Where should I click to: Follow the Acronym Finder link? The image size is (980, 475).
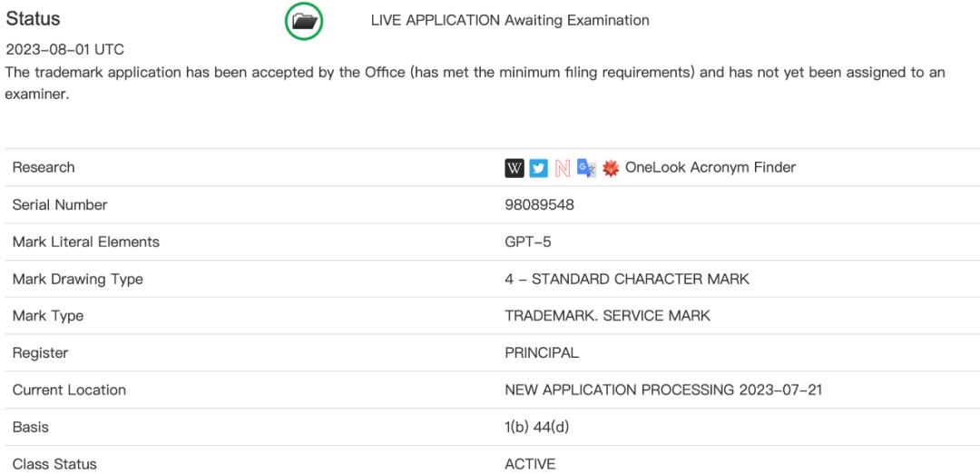(743, 167)
